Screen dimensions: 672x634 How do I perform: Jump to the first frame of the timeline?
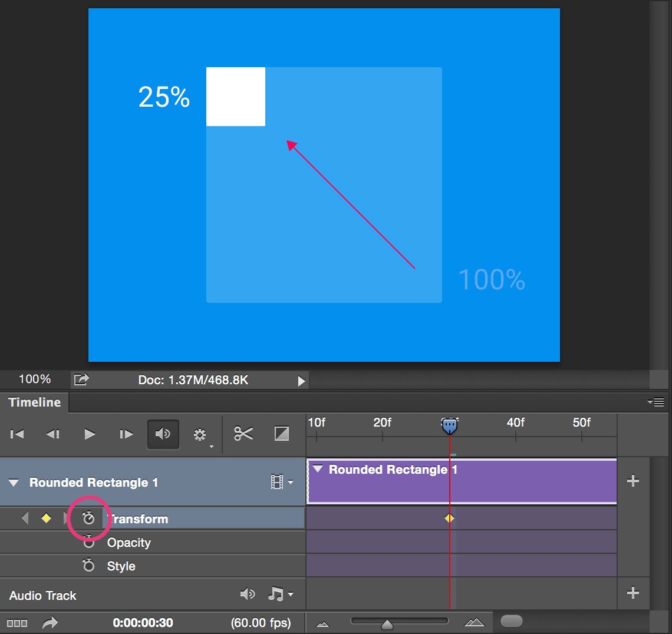click(17, 434)
